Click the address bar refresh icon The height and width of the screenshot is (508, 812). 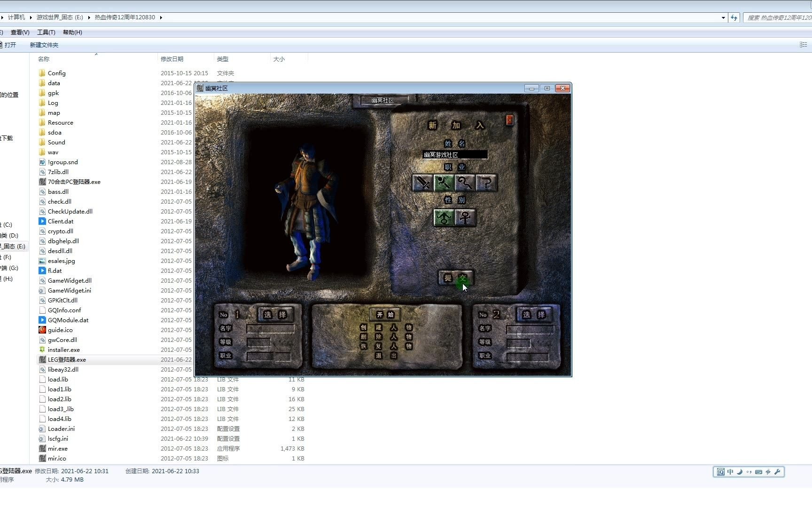tap(734, 17)
